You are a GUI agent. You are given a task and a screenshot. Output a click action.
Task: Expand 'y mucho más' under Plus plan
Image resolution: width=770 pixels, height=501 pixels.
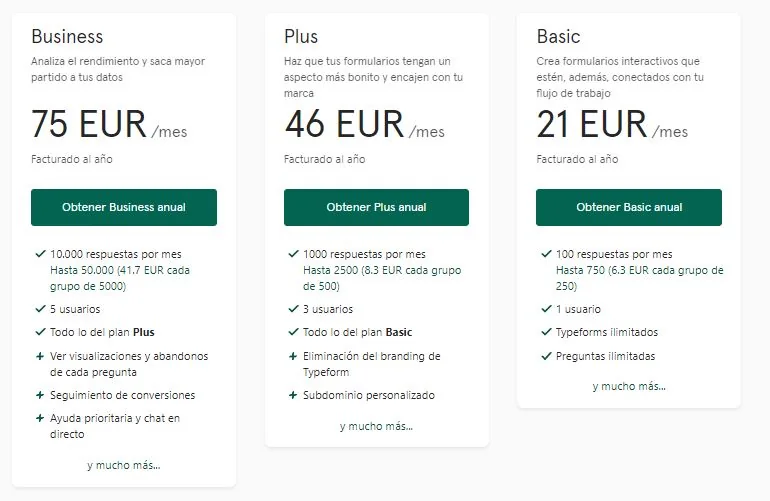pos(376,426)
